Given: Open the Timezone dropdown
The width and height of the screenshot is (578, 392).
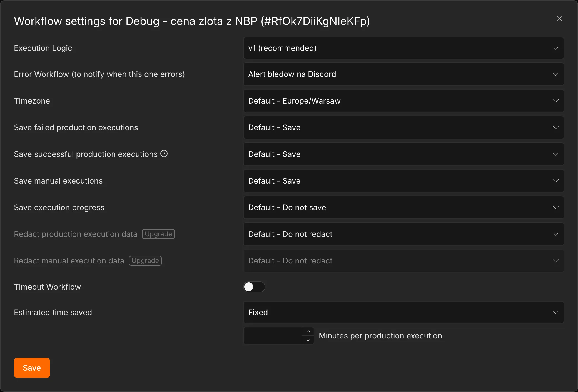Looking at the screenshot, I should pyautogui.click(x=403, y=101).
